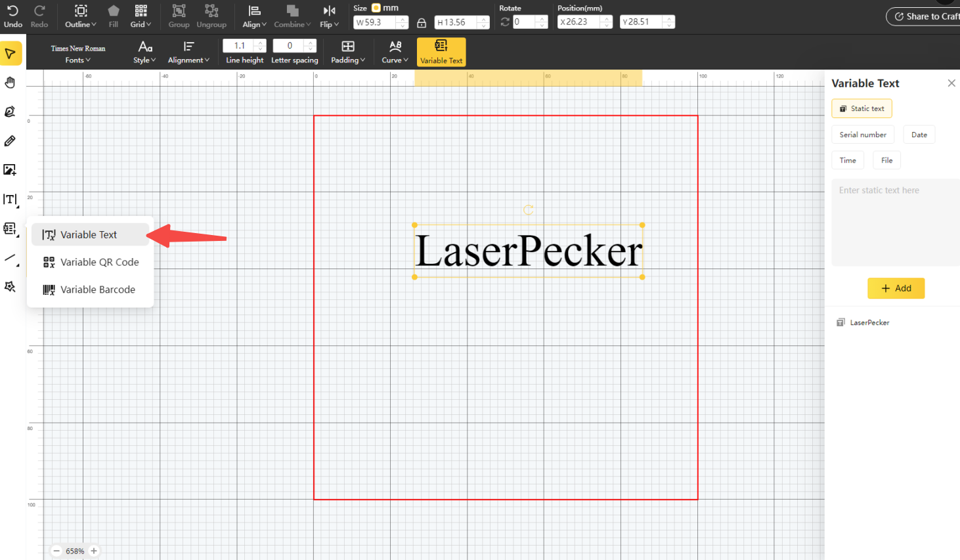Click the 658% zoom level readout

75,551
